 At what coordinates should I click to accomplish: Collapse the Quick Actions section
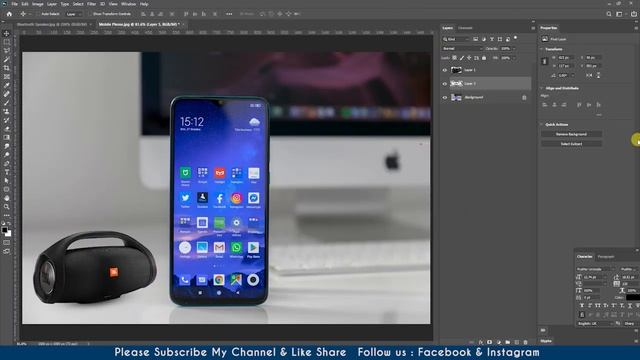coord(542,124)
